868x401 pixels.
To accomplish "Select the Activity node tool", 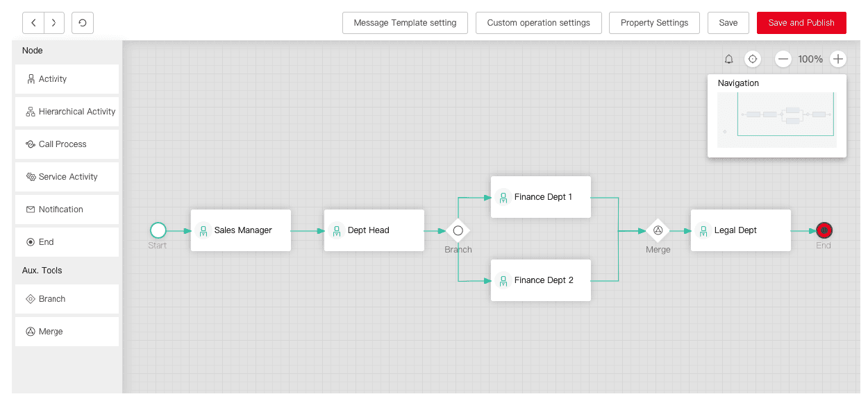I will (67, 78).
